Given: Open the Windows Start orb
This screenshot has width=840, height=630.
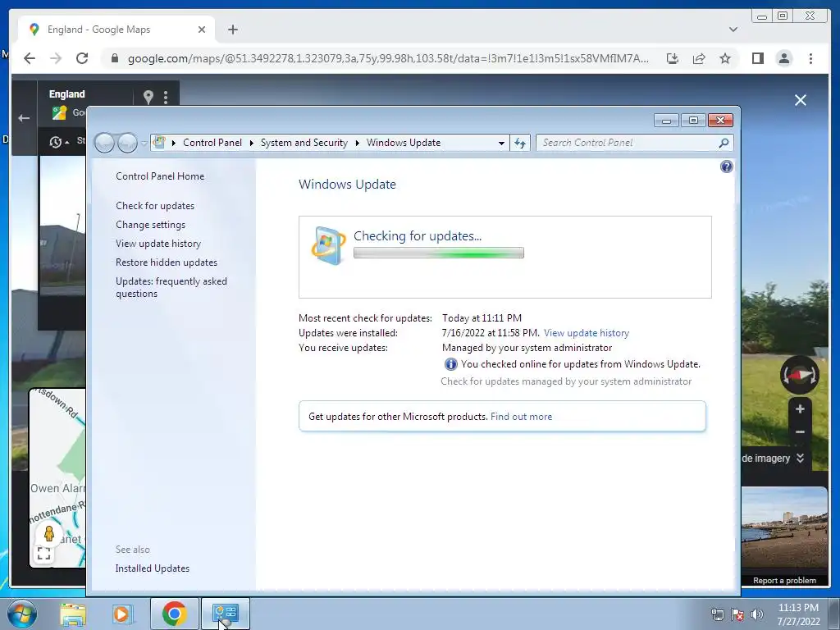Looking at the screenshot, I should coord(21,614).
